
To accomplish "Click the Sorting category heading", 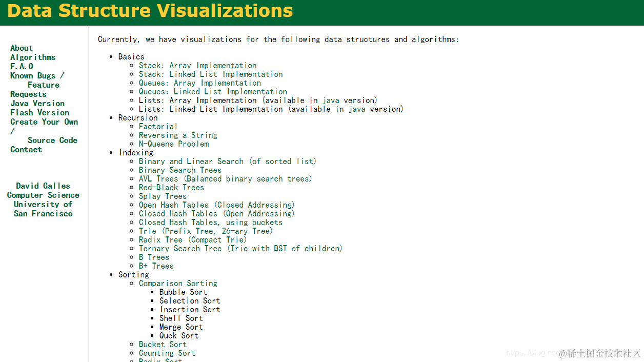I will [133, 275].
